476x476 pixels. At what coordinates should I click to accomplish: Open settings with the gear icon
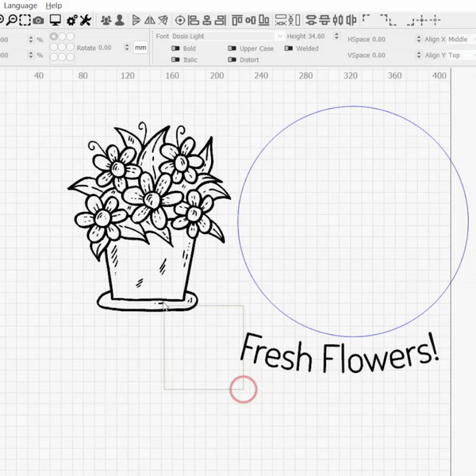point(71,20)
